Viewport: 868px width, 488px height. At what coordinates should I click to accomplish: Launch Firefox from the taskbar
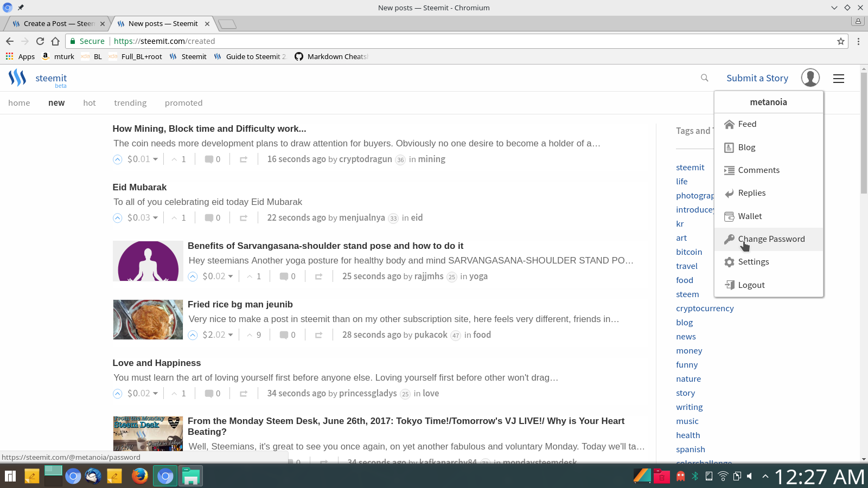(140, 476)
